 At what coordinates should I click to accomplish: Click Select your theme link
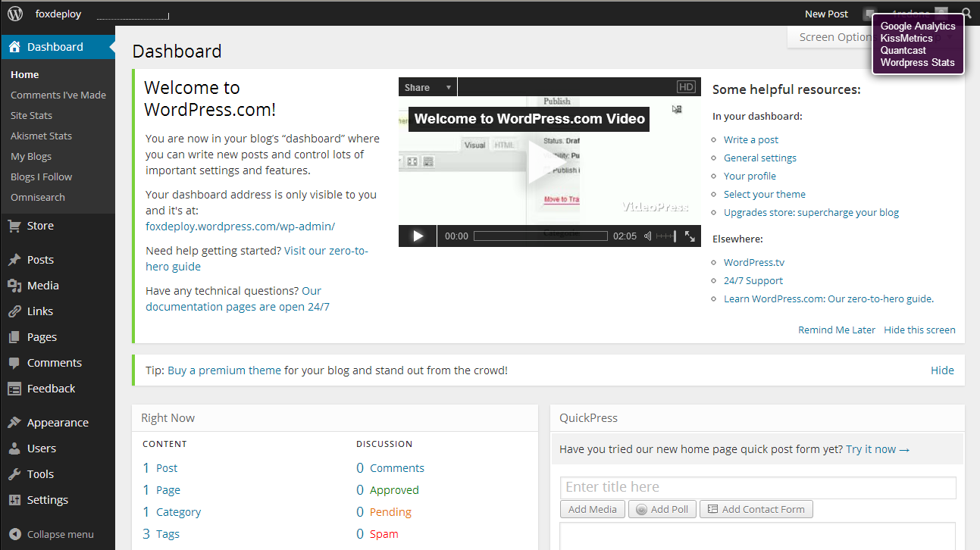[765, 194]
